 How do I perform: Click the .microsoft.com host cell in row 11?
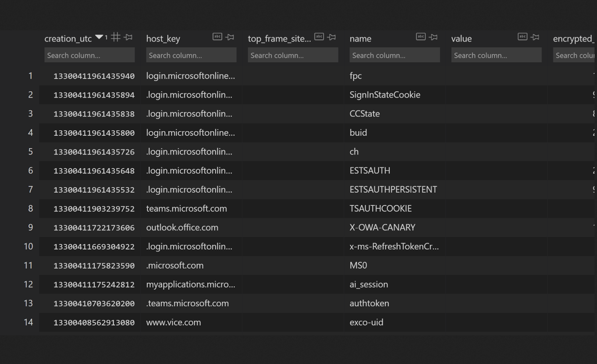tap(175, 265)
